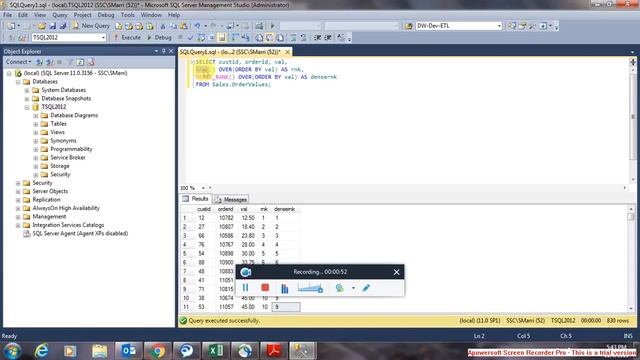Close the SQLQuery1.sql tab
The width and height of the screenshot is (640, 360).
pos(287,52)
